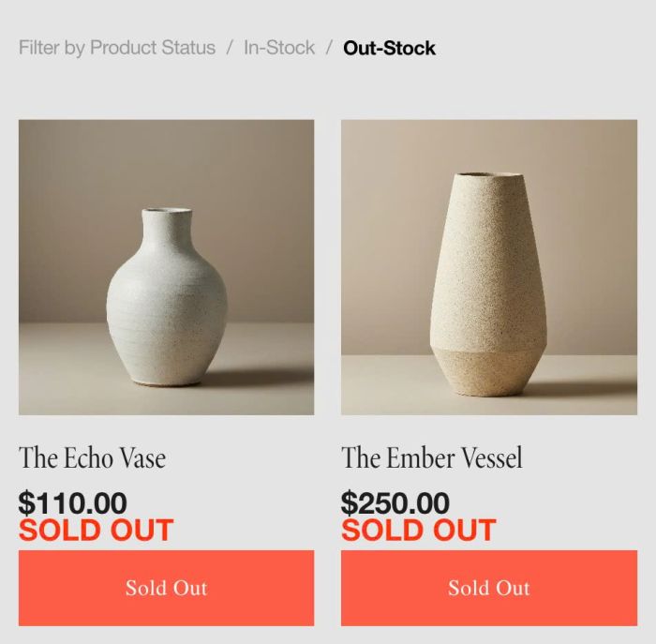Click the $250.00 price
The width and height of the screenshot is (656, 644).
point(395,503)
